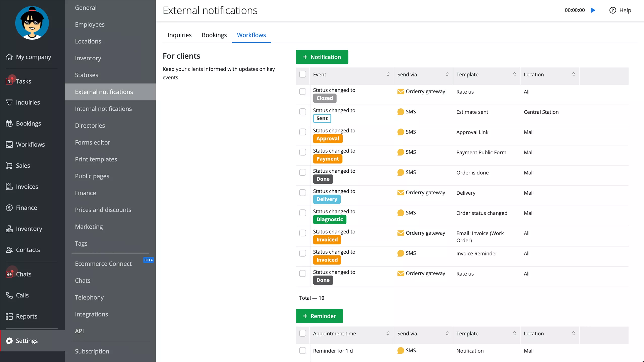Open the Invoices section icon

[x=9, y=187]
